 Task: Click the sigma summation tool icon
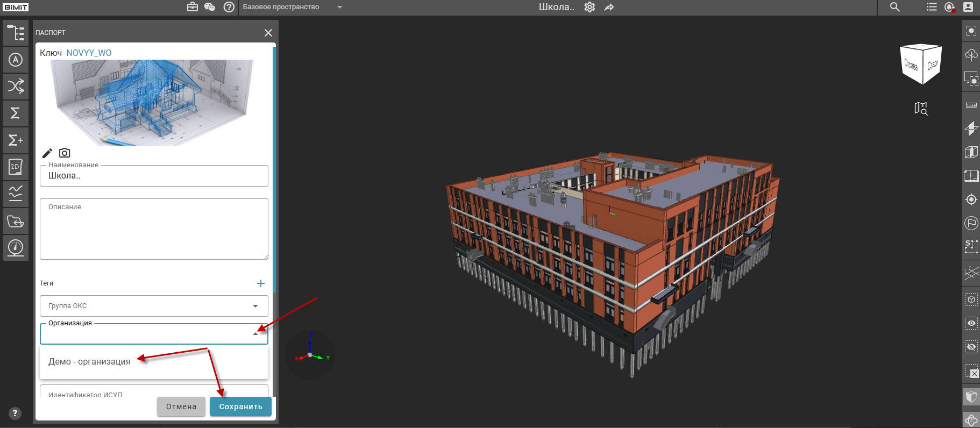(16, 113)
